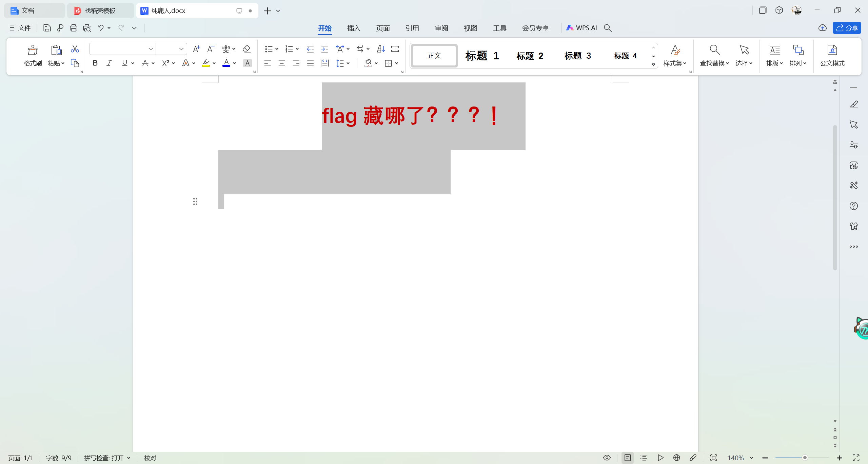Toggle underline on the text
Image resolution: width=868 pixels, height=464 pixels.
pyautogui.click(x=124, y=63)
